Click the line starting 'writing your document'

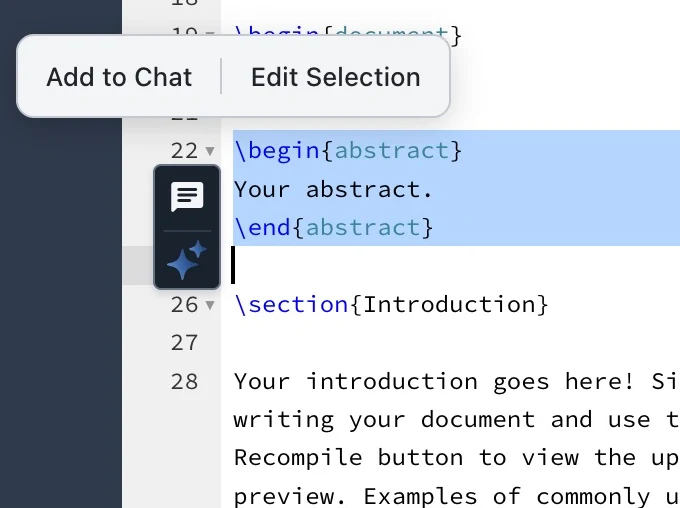(457, 420)
